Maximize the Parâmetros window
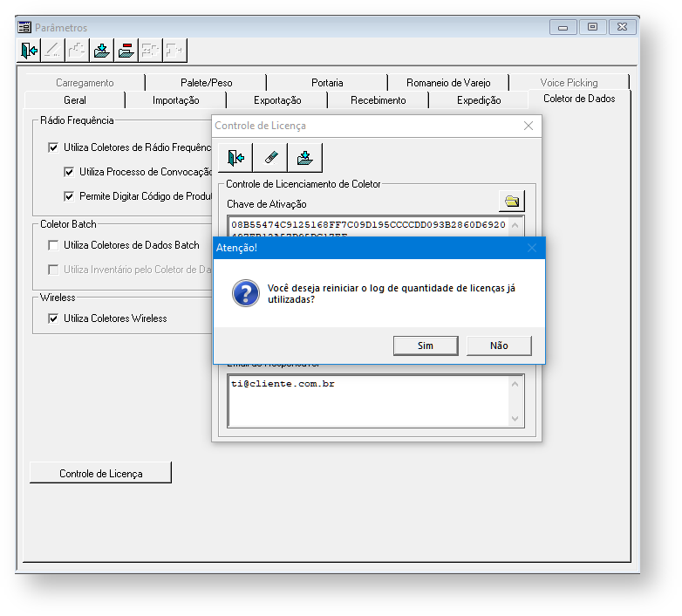The image size is (682, 616). [592, 27]
